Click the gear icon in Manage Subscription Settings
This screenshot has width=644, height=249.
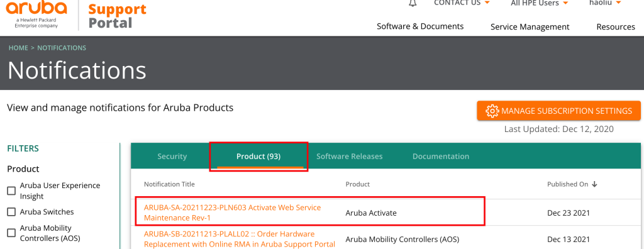(x=492, y=111)
